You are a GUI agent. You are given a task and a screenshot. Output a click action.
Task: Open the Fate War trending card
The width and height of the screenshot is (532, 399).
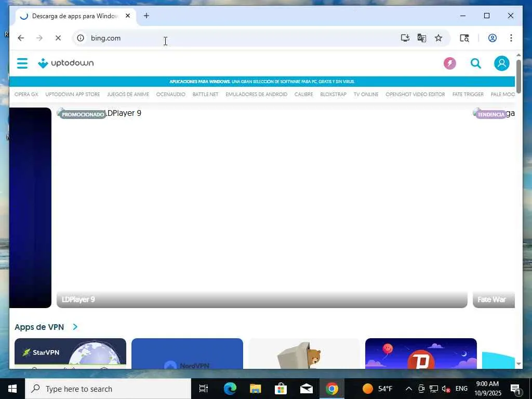(x=494, y=208)
